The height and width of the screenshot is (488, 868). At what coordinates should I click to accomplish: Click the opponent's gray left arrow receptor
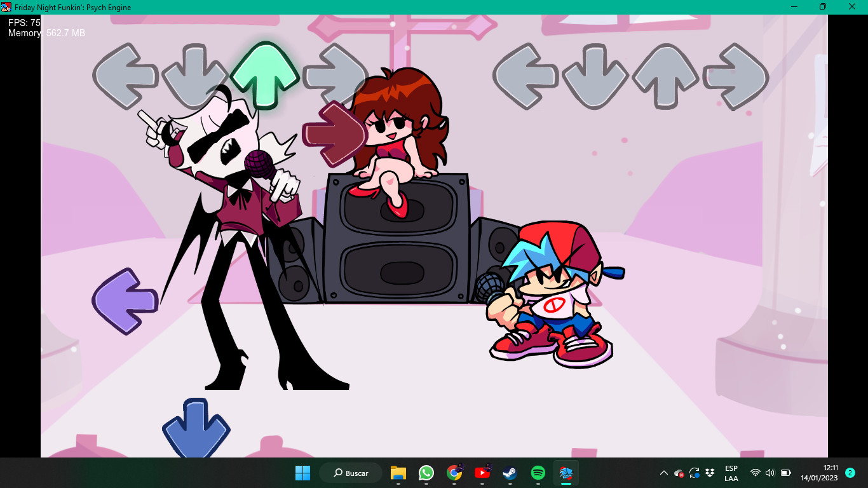(126, 76)
